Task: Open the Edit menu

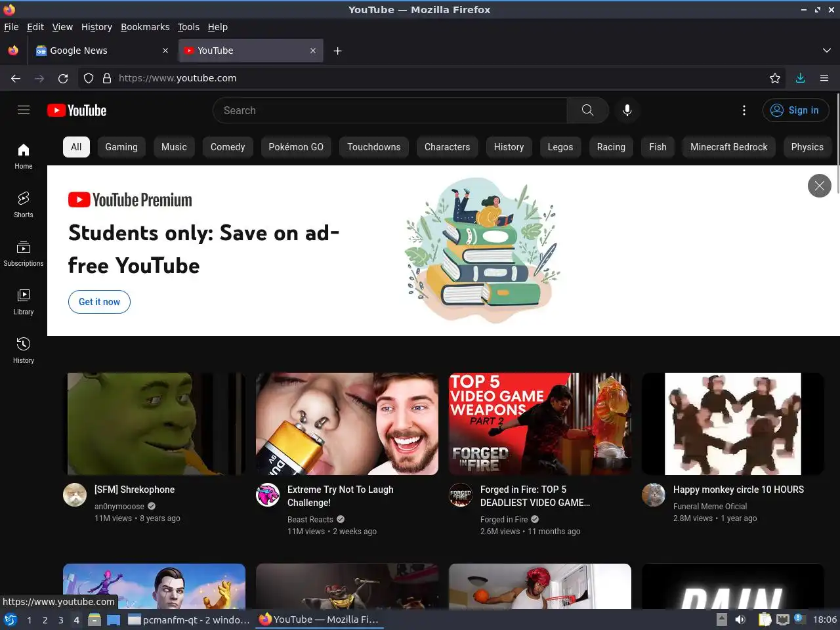Action: 35,27
